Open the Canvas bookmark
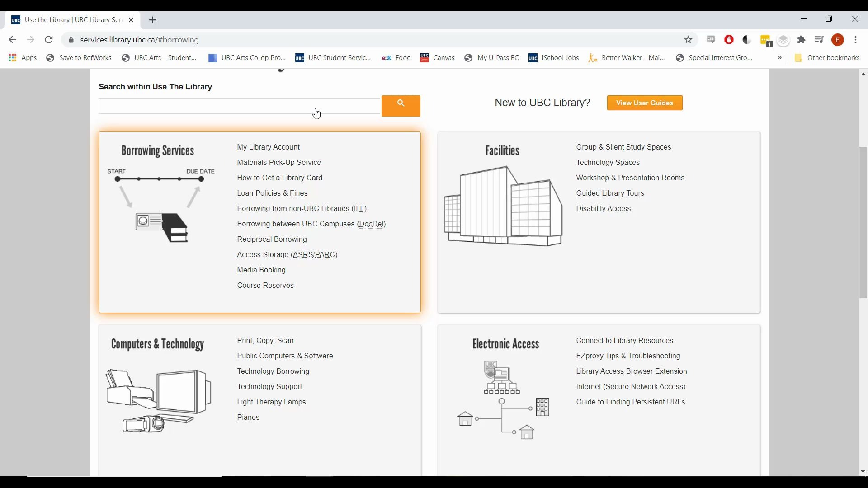This screenshot has width=868, height=488. click(x=437, y=58)
